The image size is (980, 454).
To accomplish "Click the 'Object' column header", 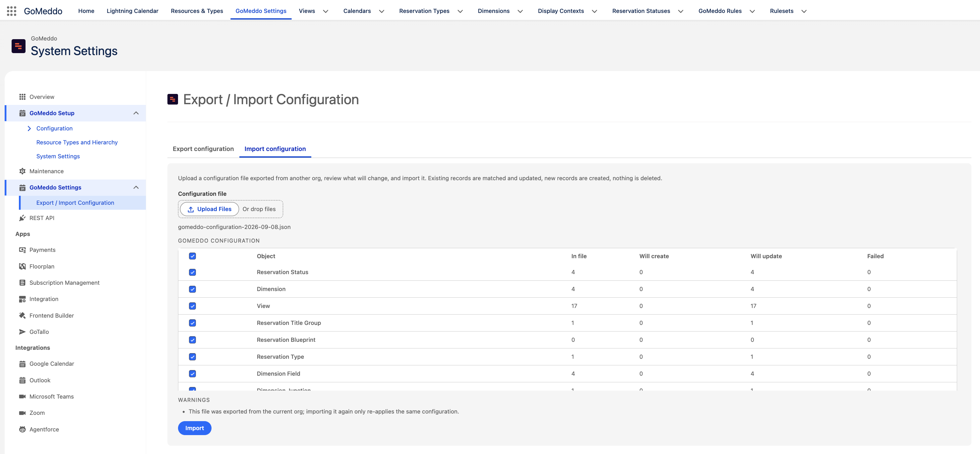I will click(266, 256).
